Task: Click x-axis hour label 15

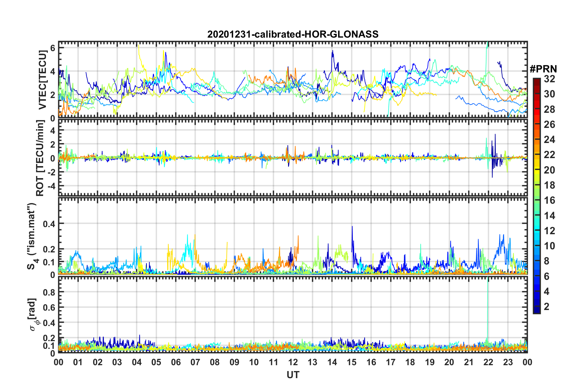Action: coord(352,362)
